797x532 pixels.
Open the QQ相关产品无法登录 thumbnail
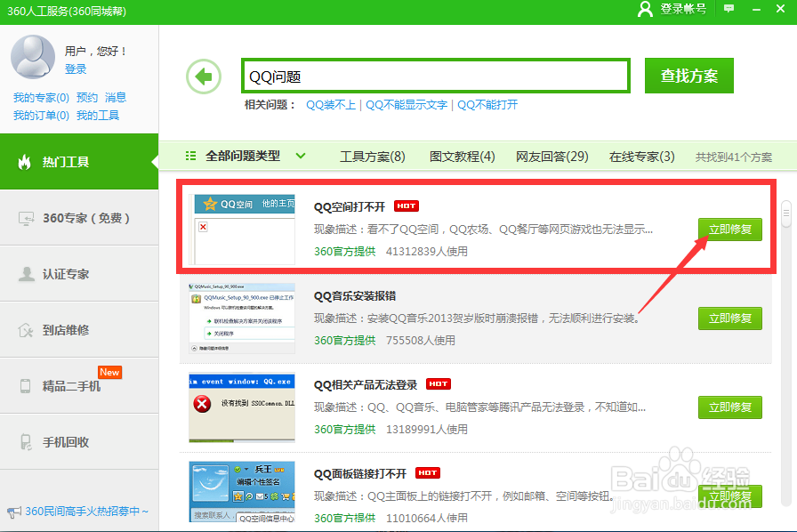(242, 407)
